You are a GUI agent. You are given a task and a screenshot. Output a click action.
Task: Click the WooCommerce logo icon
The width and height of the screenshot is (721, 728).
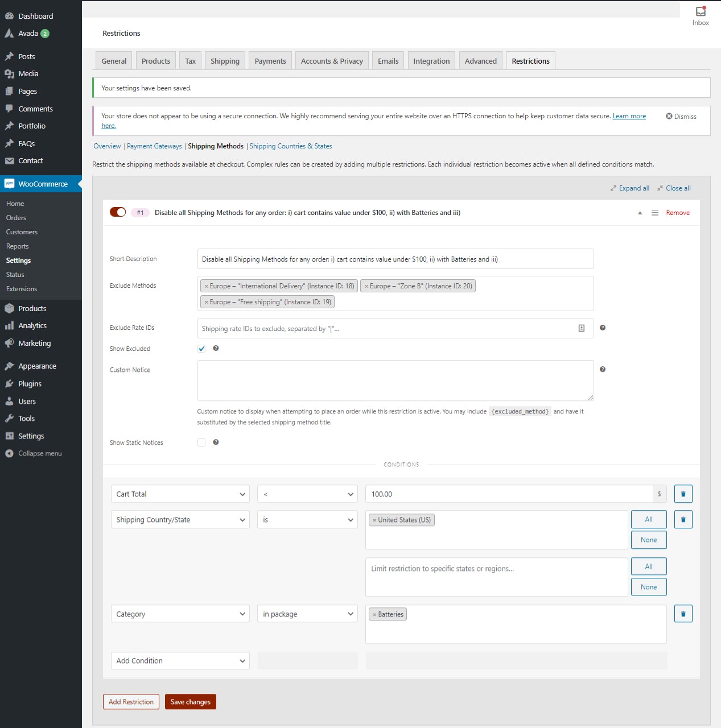pos(9,184)
